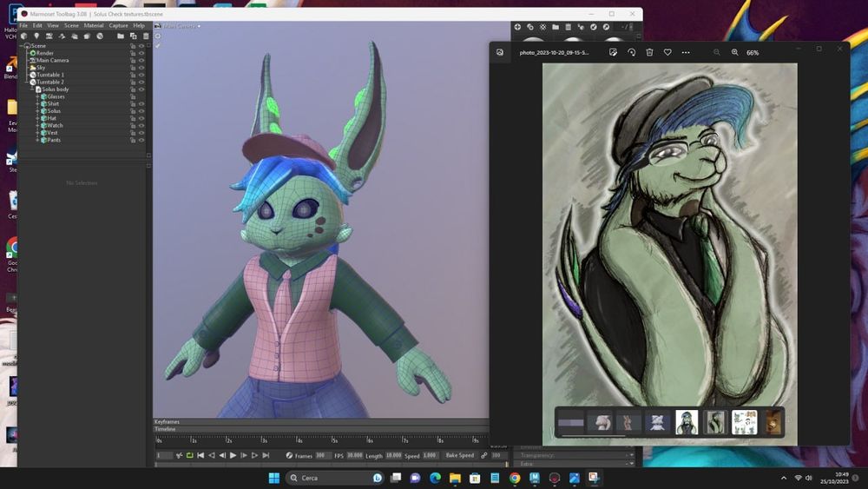Click the delete trash icon in scene toolbar

pos(144,36)
